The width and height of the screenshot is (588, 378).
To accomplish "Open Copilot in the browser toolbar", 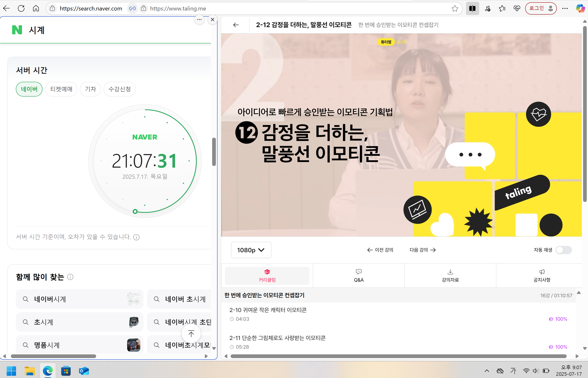I will (x=580, y=8).
